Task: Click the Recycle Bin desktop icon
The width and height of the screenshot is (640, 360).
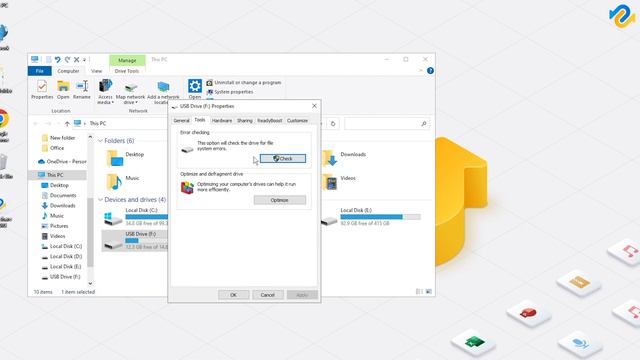Action: point(3,162)
